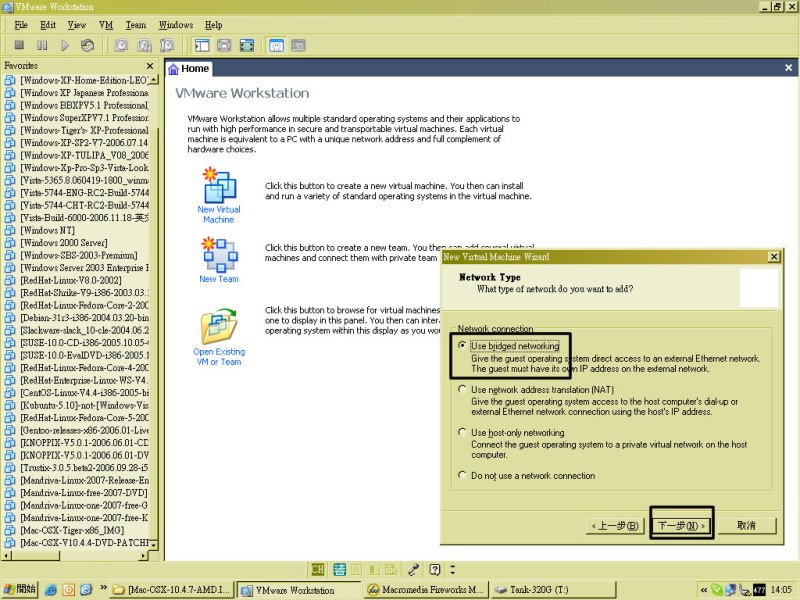Click the Power On play toolbar icon
The width and height of the screenshot is (800, 600).
click(x=65, y=45)
